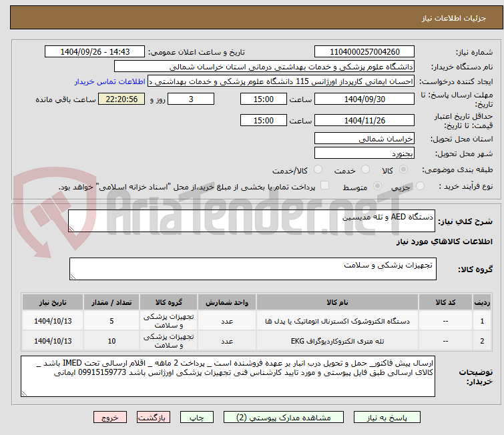Click resize handle of توضیحات خریدار box
Screen dimensions: 504x435
25,393
